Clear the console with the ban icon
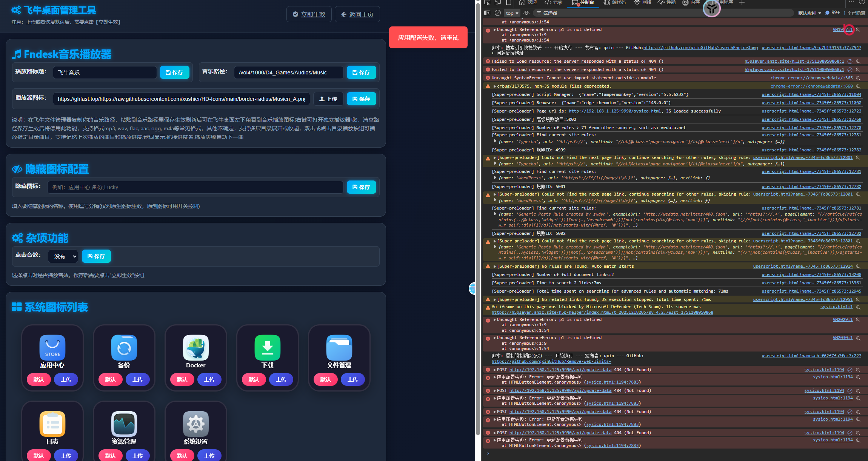The height and width of the screenshot is (461, 868). (498, 13)
